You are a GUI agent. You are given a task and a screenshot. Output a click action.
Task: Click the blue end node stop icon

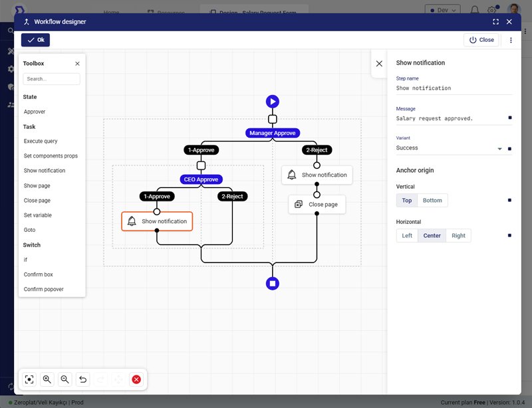[x=272, y=284]
